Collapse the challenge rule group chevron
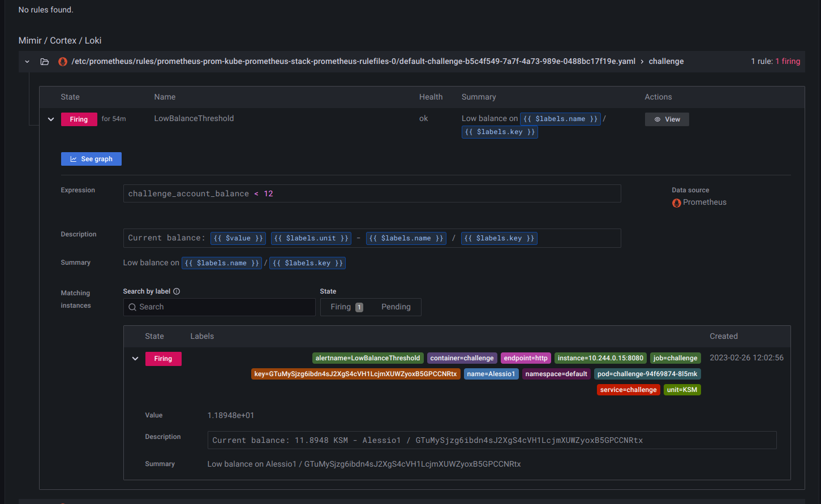This screenshot has height=504, width=821. point(27,62)
